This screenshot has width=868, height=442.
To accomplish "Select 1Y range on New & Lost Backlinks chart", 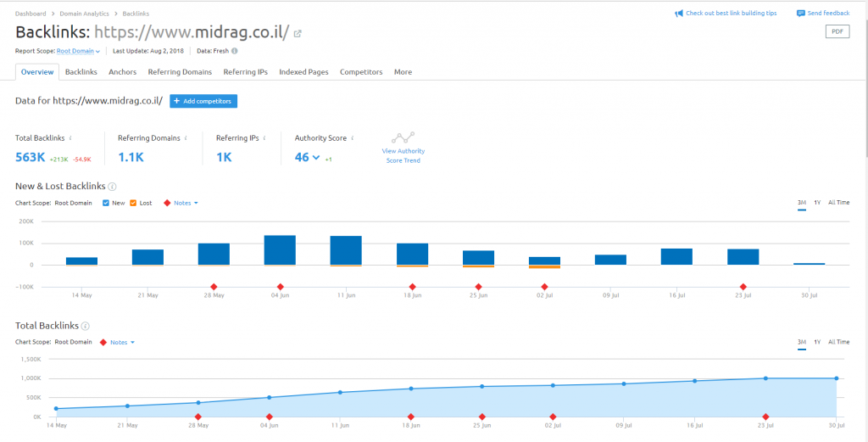I will 817,203.
